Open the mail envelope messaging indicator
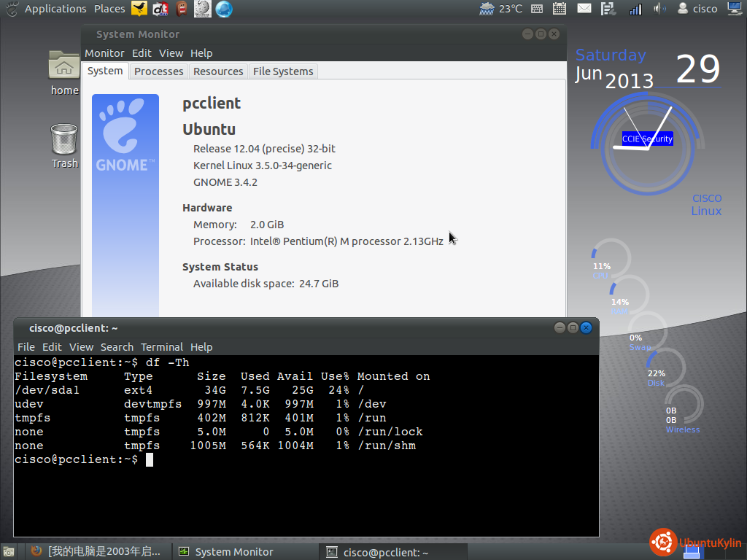This screenshot has height=560, width=747. click(584, 9)
